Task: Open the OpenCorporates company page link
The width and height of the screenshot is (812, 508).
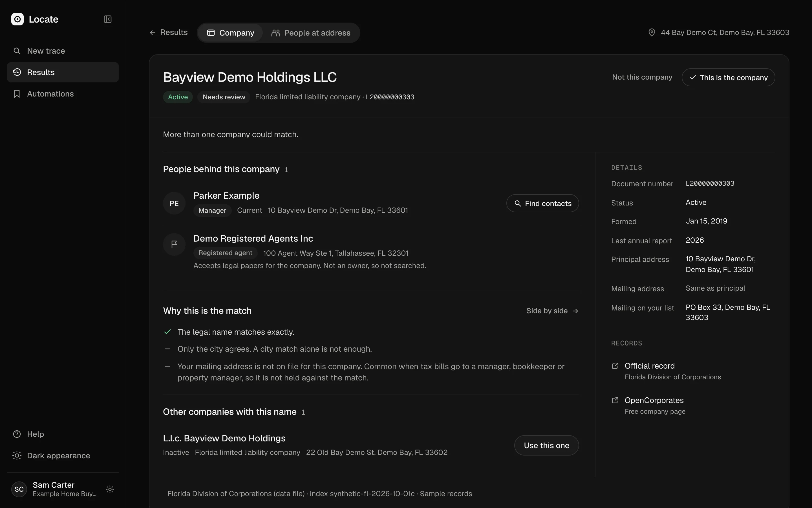Action: click(654, 400)
